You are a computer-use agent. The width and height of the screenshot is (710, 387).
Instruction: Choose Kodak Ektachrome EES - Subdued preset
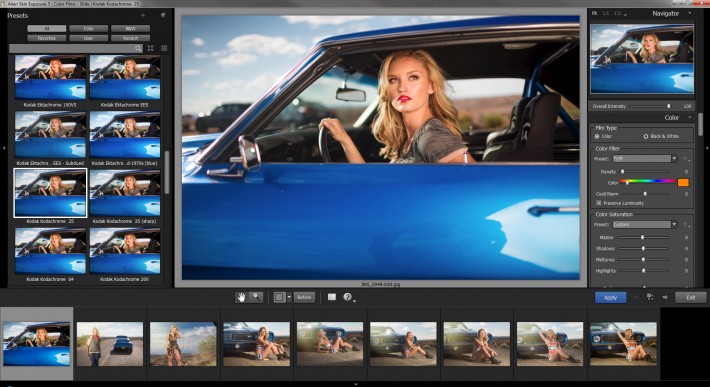(x=50, y=135)
